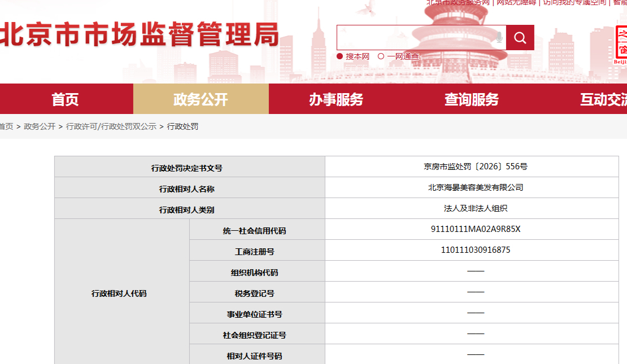Click the 行政相对人代码 group cell
The height and width of the screenshot is (364, 627).
(122, 292)
